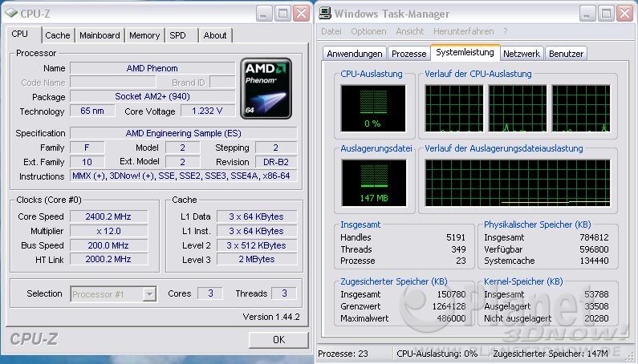This screenshot has height=364, width=638.
Task: Close the Windows Task-Manager window
Action: coord(624,14)
